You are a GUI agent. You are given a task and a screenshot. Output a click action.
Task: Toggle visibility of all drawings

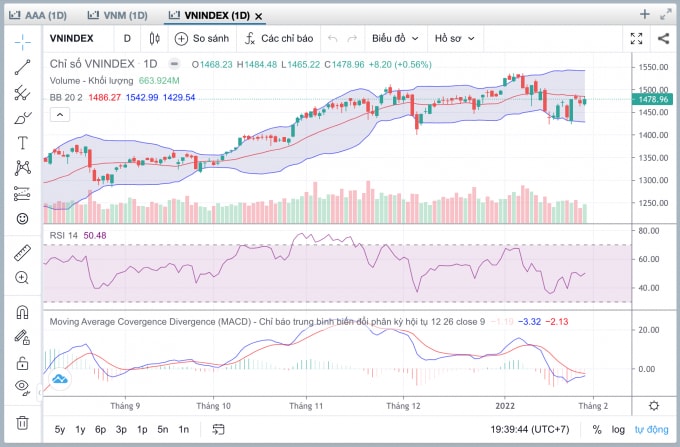(23, 386)
